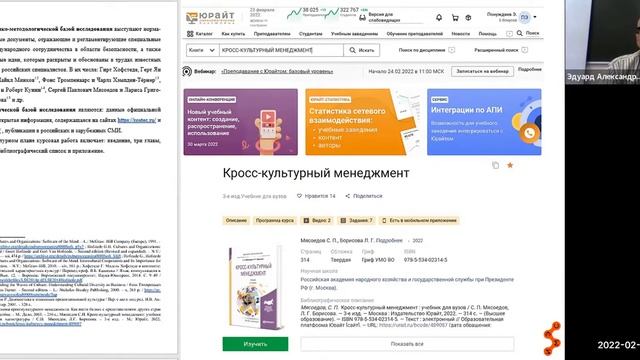
Task: Click the copy icon above book title
Action: [496, 165]
